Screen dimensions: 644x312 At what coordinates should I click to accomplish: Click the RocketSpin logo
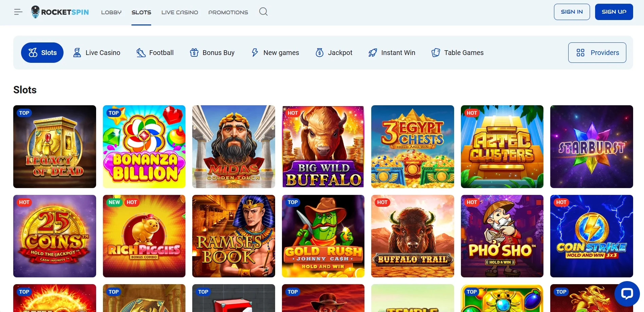pos(60,12)
